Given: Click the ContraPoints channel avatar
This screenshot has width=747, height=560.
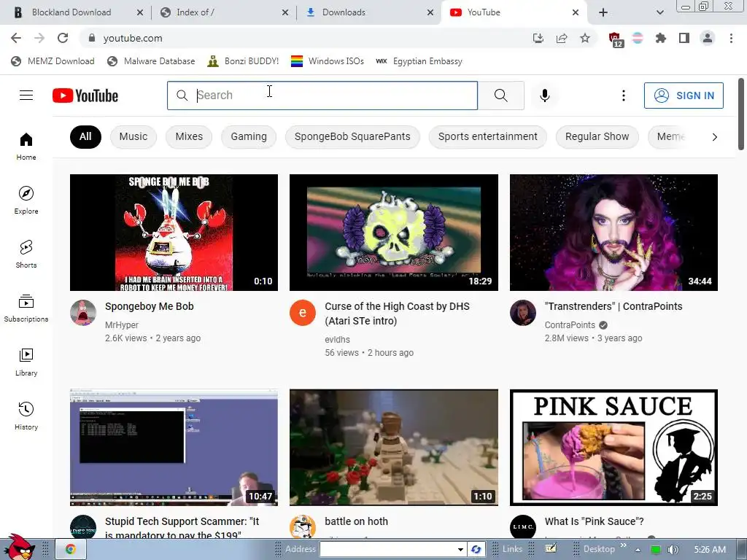Looking at the screenshot, I should [522, 313].
